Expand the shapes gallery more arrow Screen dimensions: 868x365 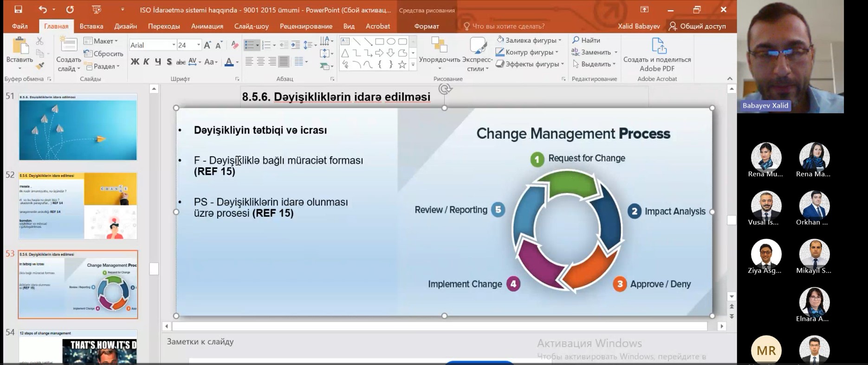(413, 65)
